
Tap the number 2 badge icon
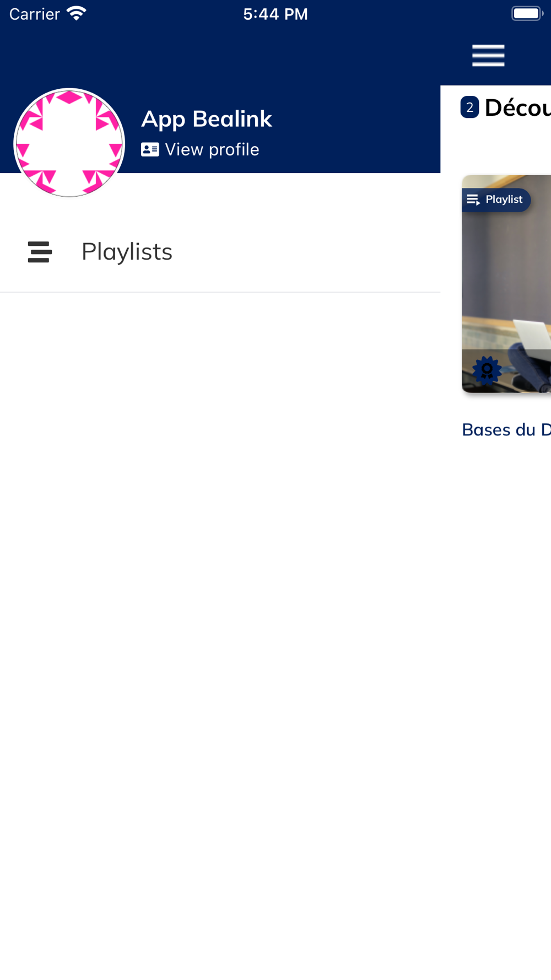click(469, 107)
